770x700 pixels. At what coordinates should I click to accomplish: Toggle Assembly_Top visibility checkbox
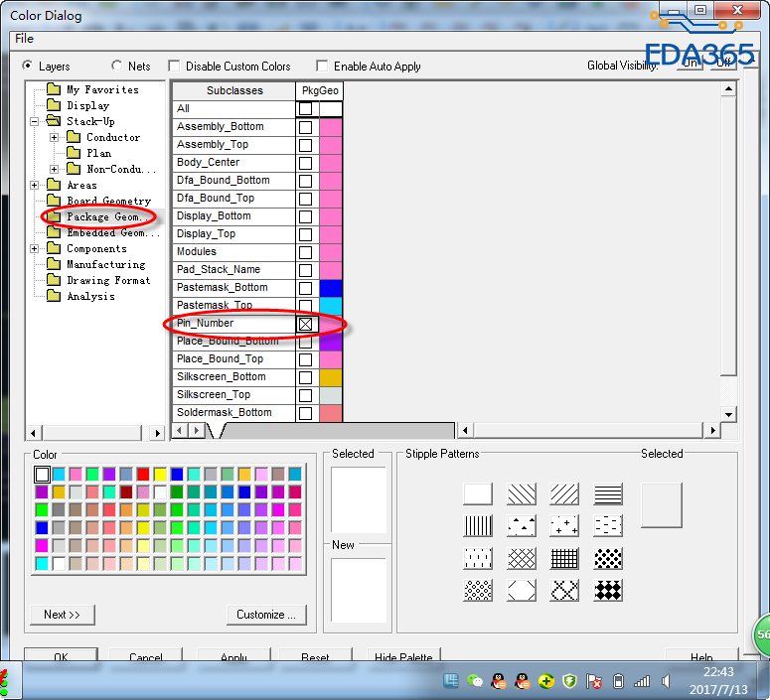tap(305, 145)
